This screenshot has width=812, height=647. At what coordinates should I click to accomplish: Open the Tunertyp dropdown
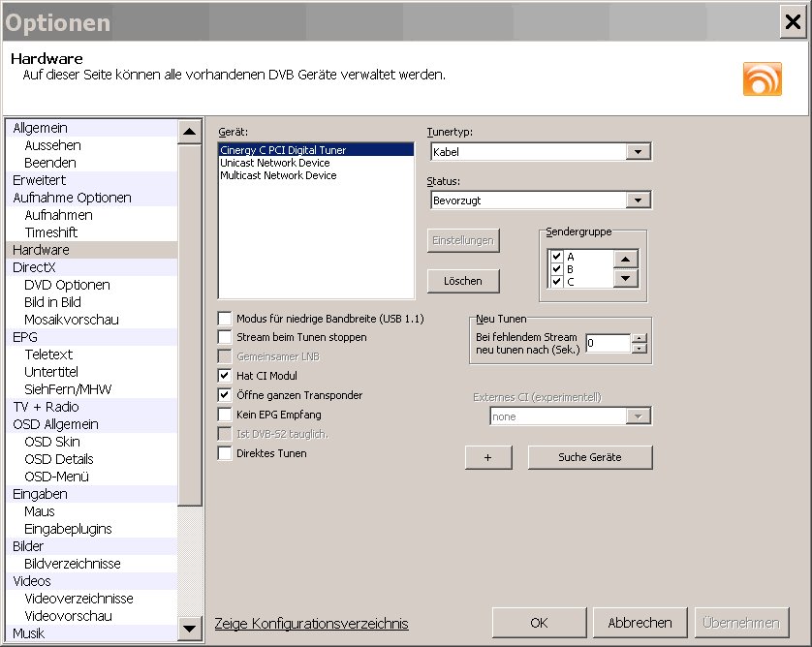click(x=637, y=152)
